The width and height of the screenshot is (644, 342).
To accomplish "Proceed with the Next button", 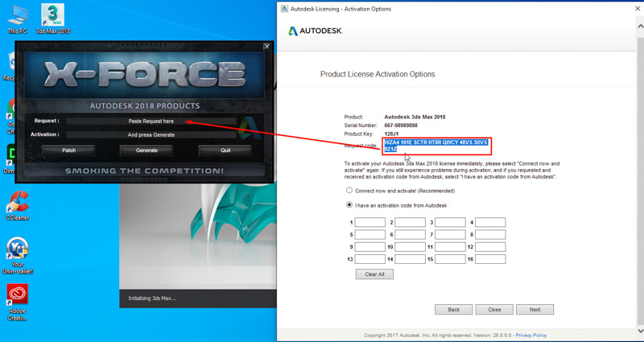I will [x=535, y=310].
